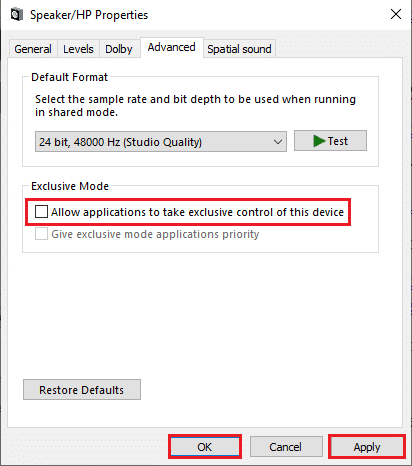Check the Give exclusive mode applications priority box
The width and height of the screenshot is (412, 466).
tap(41, 234)
